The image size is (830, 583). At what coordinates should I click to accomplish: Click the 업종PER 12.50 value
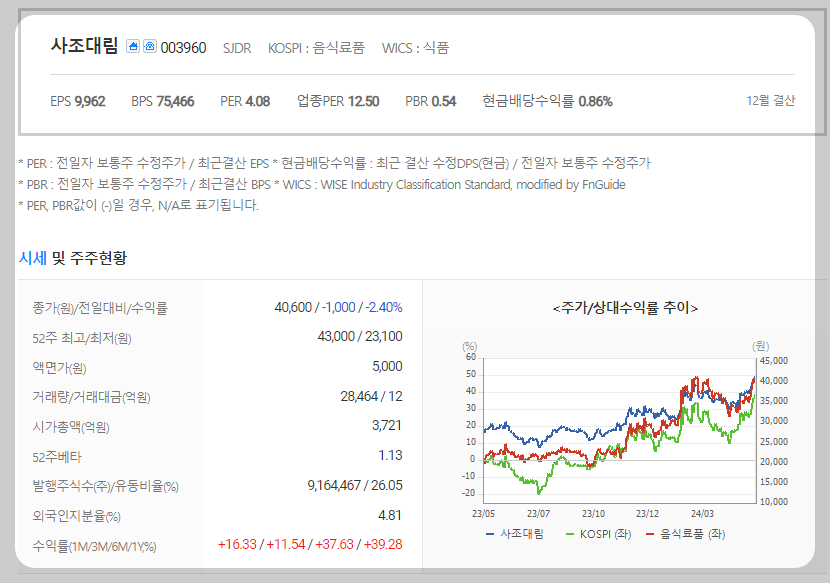pos(338,101)
